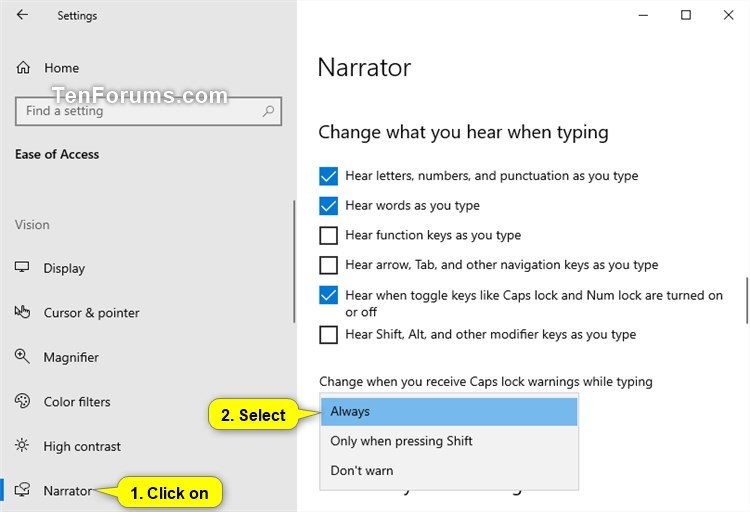Click the Narrator page heading
The height and width of the screenshot is (512, 750).
pyautogui.click(x=364, y=67)
